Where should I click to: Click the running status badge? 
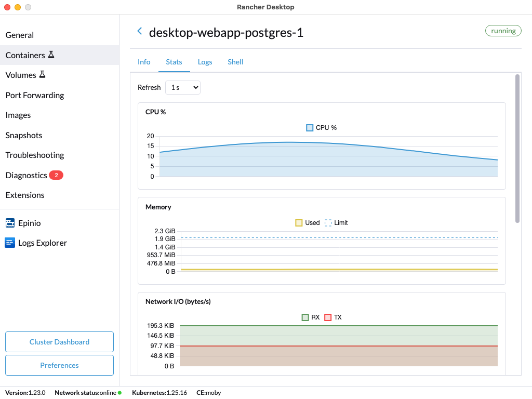point(503,31)
